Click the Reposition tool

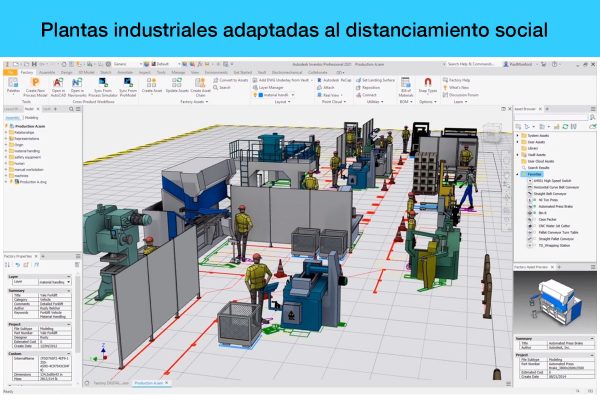pyautogui.click(x=368, y=88)
